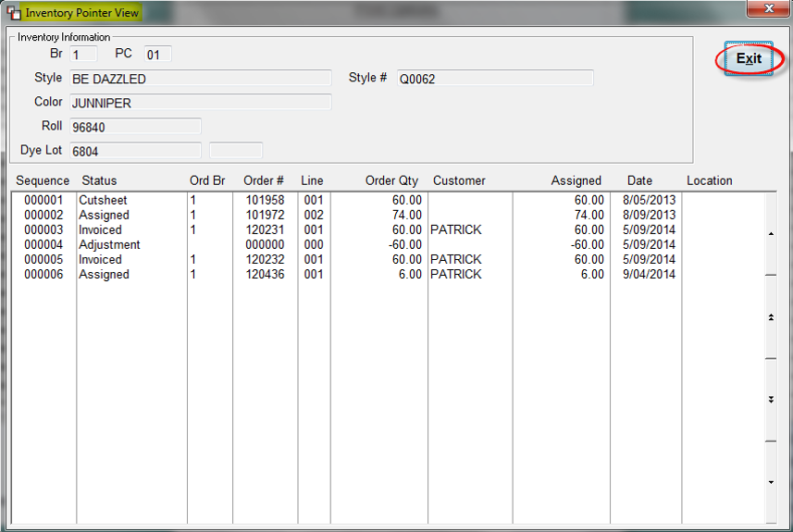Image resolution: width=793 pixels, height=532 pixels.
Task: Click the empty field beside Dye Lot
Action: point(236,151)
